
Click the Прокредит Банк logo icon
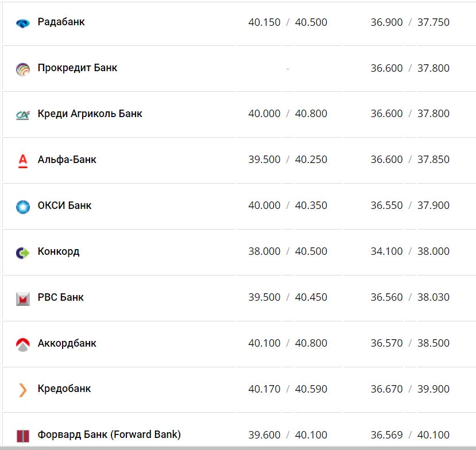pos(23,69)
